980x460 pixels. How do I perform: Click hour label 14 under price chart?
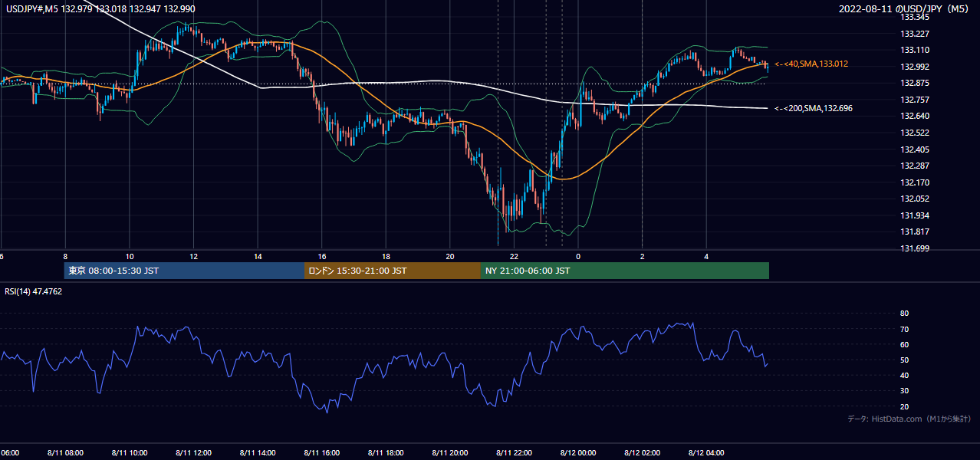pyautogui.click(x=258, y=257)
